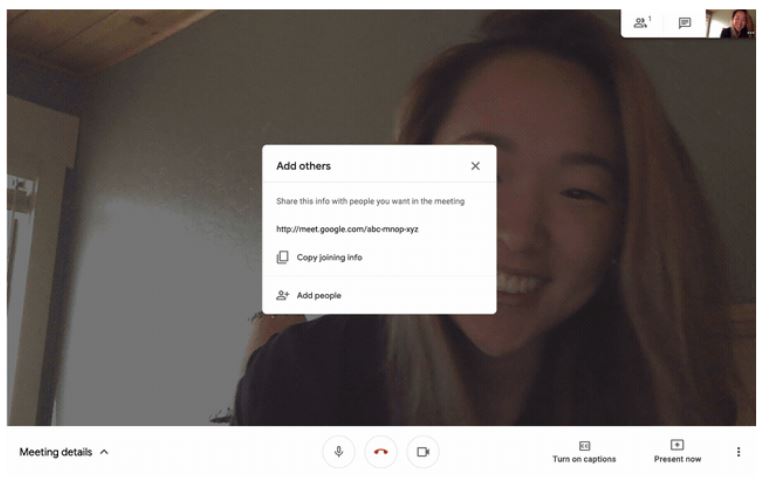Select the meet.google.com meeting link text

[347, 229]
